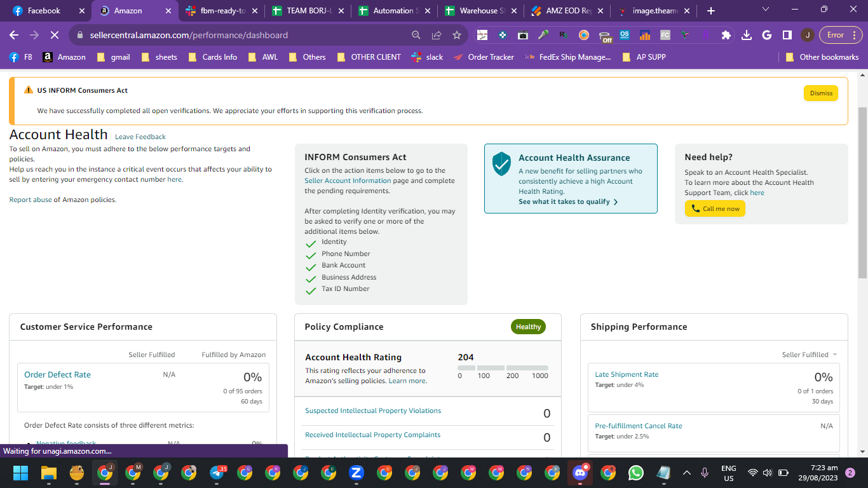Image resolution: width=868 pixels, height=488 pixels.
Task: Open the OS addon extension icon
Action: click(x=625, y=36)
